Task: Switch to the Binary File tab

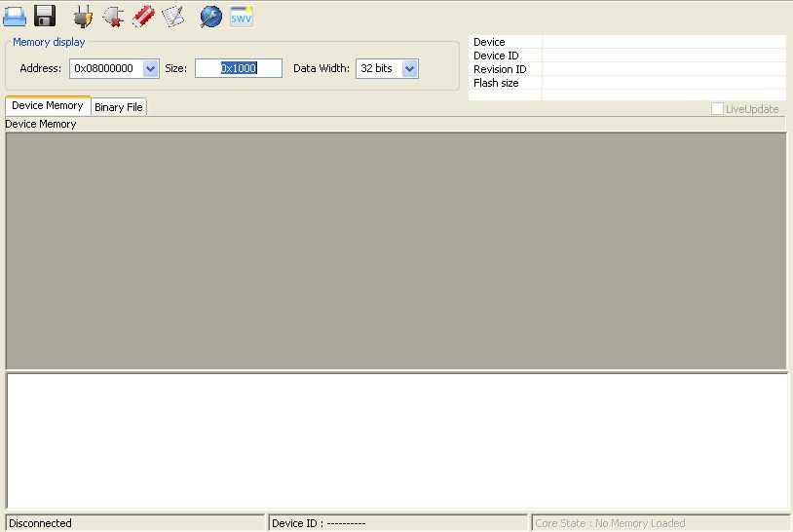Action: [119, 107]
